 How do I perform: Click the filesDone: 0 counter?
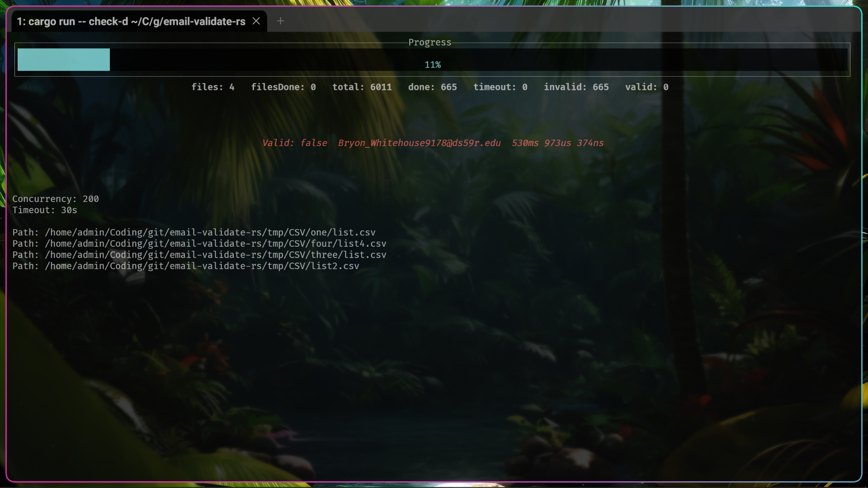283,87
